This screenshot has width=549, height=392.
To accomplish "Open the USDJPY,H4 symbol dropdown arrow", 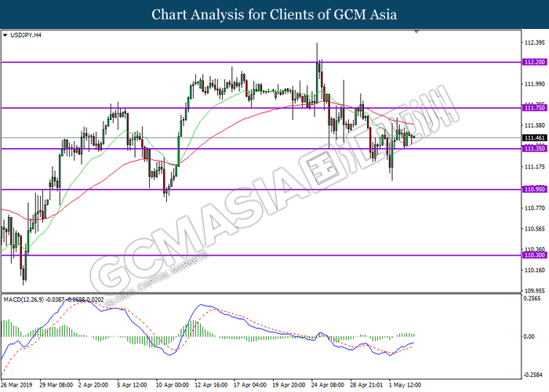I will 5,35.
